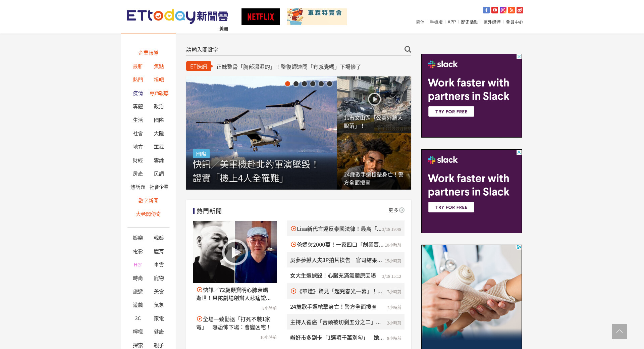644x349 pixels.
Task: Open the 焦點 news category
Action: [x=159, y=66]
